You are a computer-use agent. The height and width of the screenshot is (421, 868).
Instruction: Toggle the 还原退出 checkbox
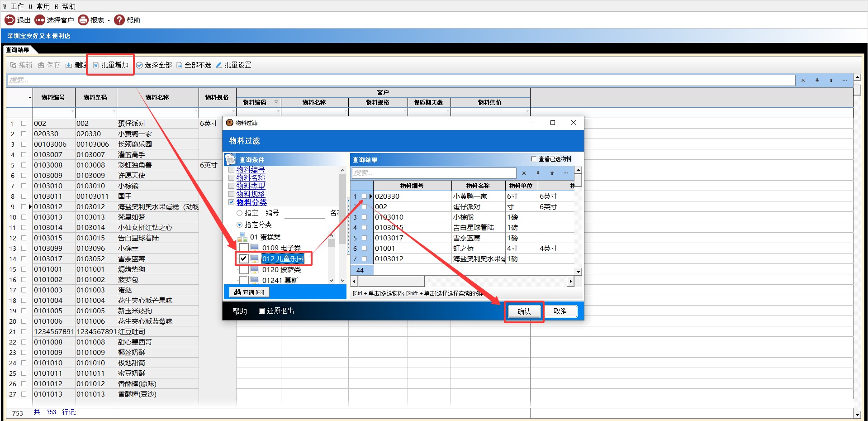coord(261,311)
